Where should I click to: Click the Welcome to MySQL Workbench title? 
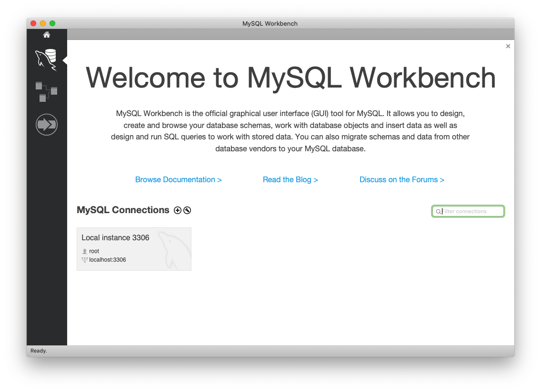tap(291, 78)
